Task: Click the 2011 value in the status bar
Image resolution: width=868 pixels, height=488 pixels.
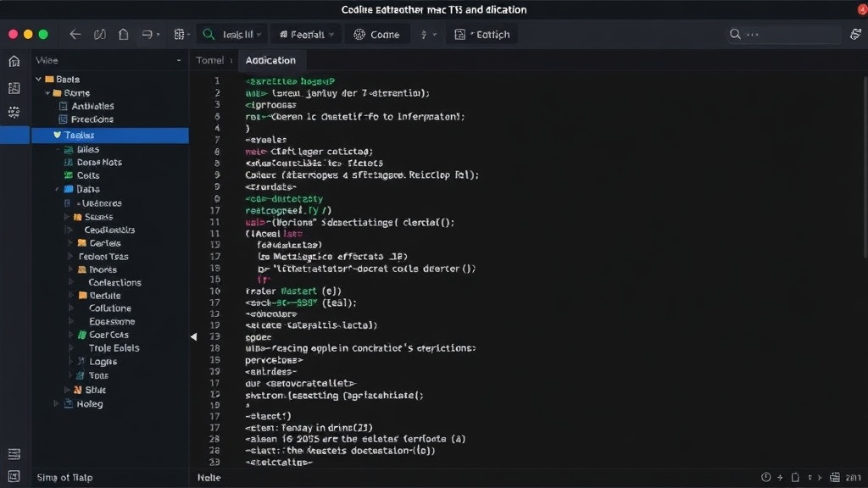Action: [x=853, y=478]
